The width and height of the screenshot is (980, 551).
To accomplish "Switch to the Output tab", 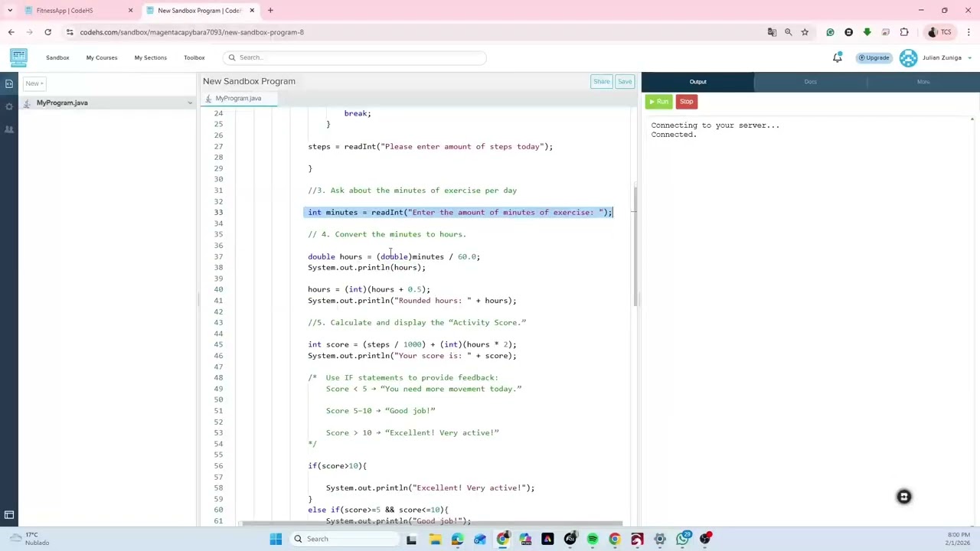I will point(697,82).
